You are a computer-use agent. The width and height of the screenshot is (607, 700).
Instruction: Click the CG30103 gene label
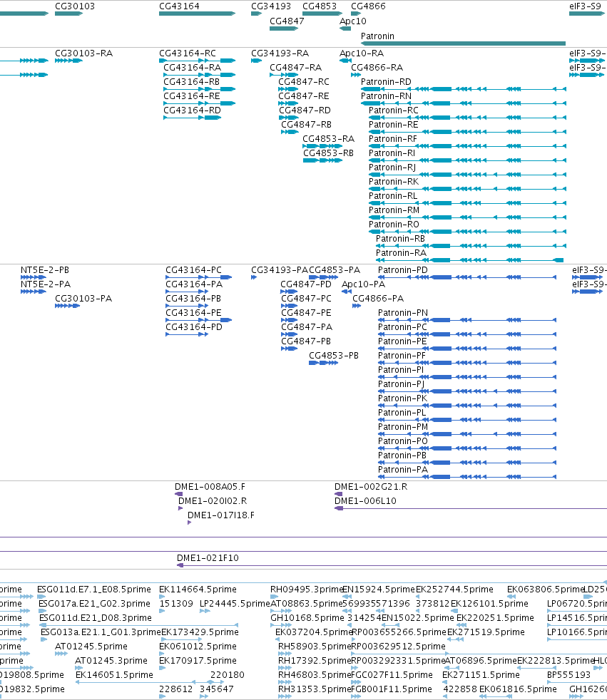pyautogui.click(x=75, y=6)
